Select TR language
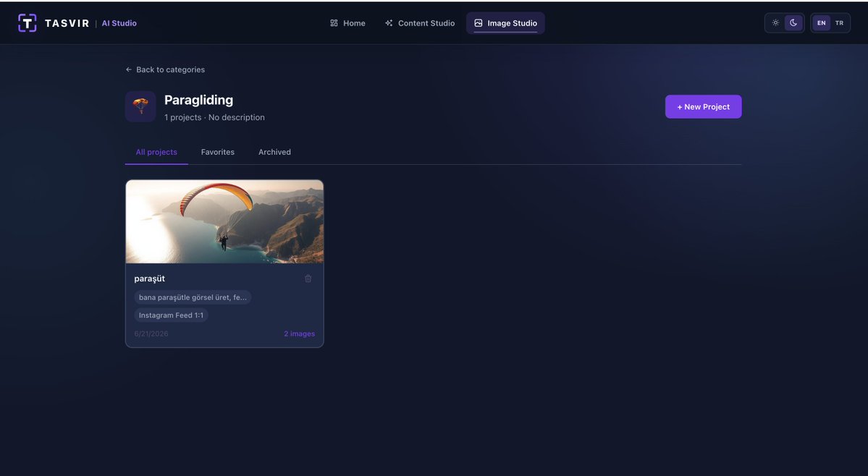Screen dimensions: 868x476 [x=839, y=23]
